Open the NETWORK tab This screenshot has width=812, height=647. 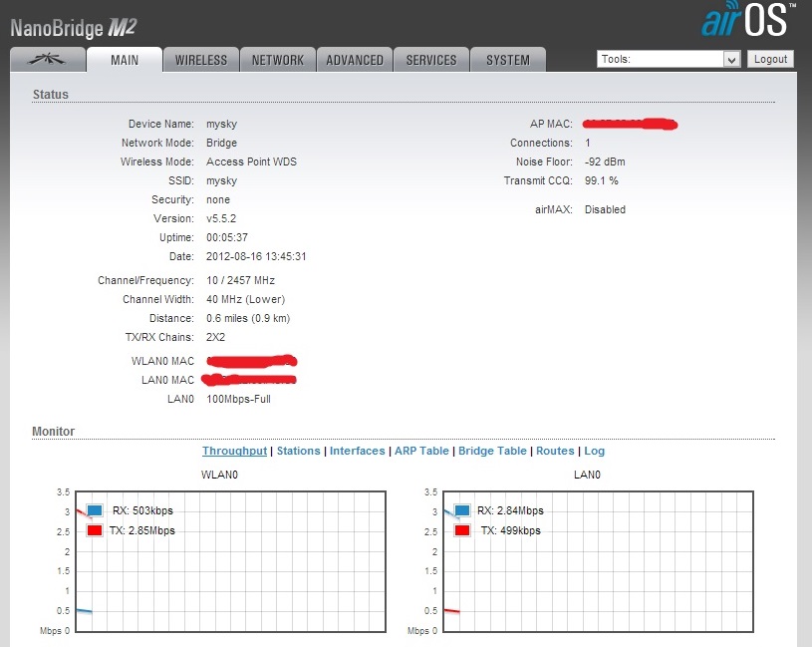click(x=278, y=60)
